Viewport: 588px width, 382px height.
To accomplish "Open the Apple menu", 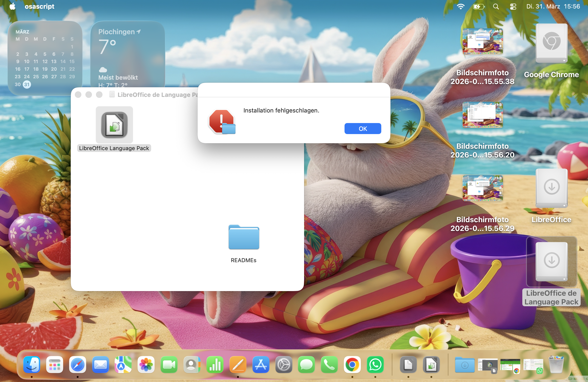I will (x=12, y=6).
